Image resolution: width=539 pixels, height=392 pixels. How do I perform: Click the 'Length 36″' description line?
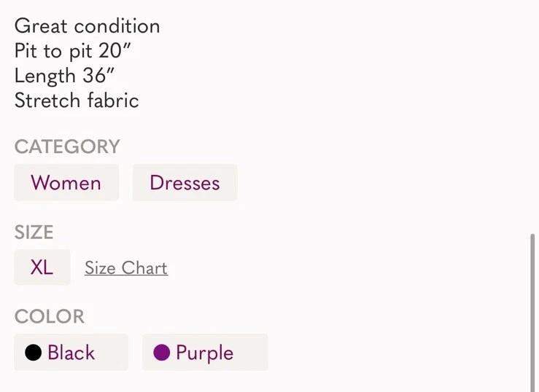tap(65, 76)
